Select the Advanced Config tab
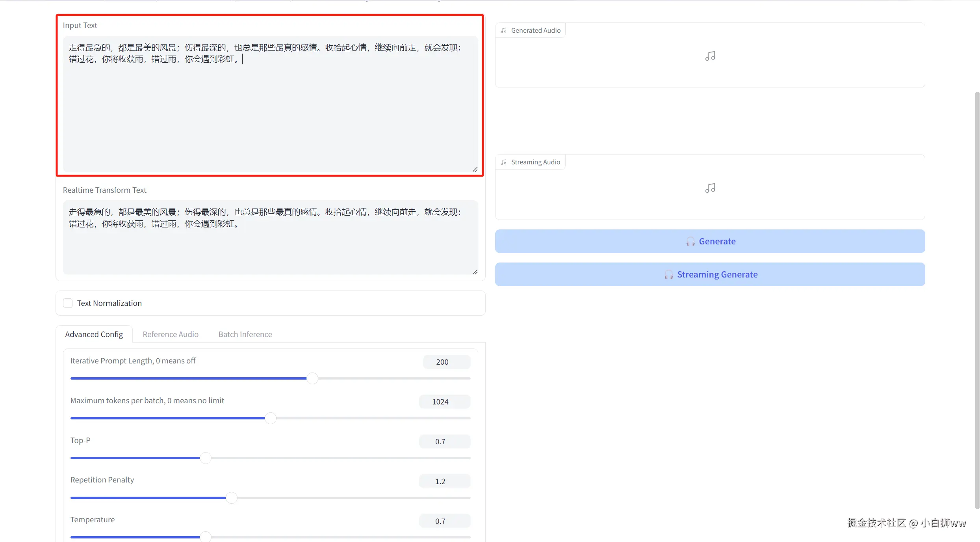Viewport: 980px width, 542px height. point(94,334)
